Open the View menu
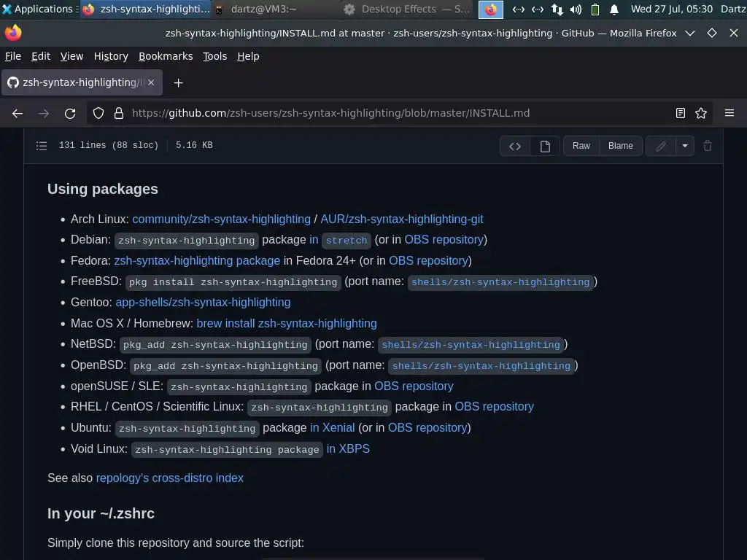The height and width of the screenshot is (560, 747). [x=72, y=56]
